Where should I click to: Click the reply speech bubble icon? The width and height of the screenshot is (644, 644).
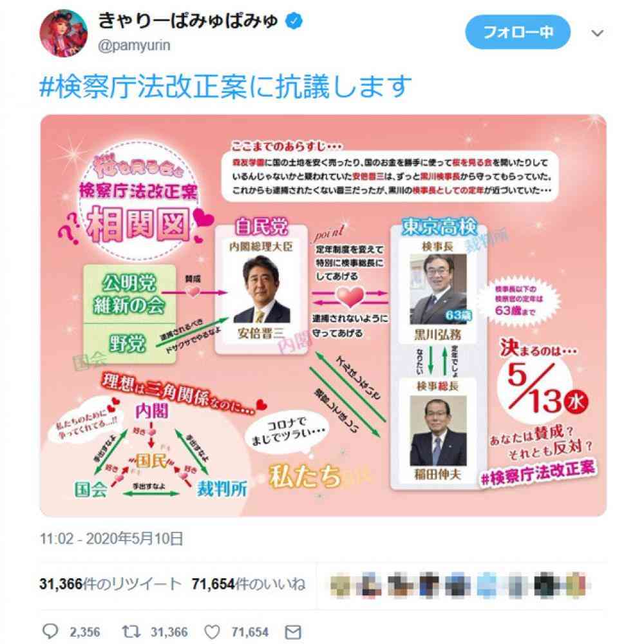(x=50, y=631)
